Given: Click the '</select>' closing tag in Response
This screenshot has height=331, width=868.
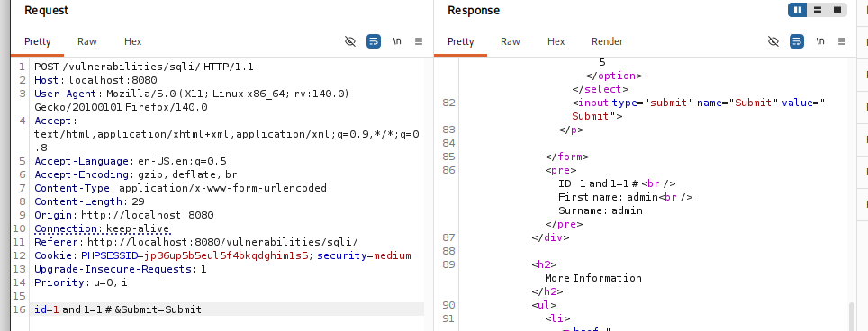Looking at the screenshot, I should pos(601,90).
